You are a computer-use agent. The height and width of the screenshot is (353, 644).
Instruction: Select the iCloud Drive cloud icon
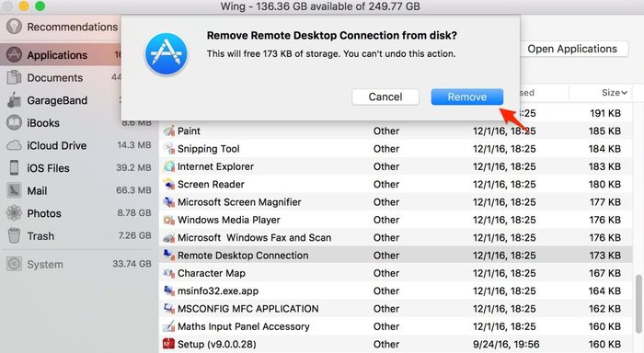pos(14,145)
